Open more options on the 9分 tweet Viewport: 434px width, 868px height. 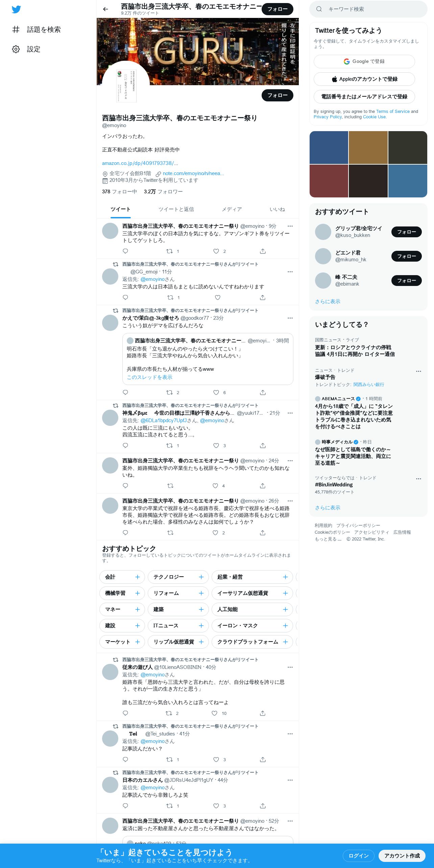pyautogui.click(x=290, y=226)
